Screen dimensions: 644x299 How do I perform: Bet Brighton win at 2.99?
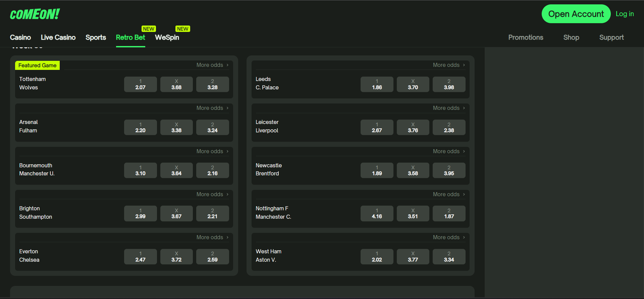tap(141, 213)
